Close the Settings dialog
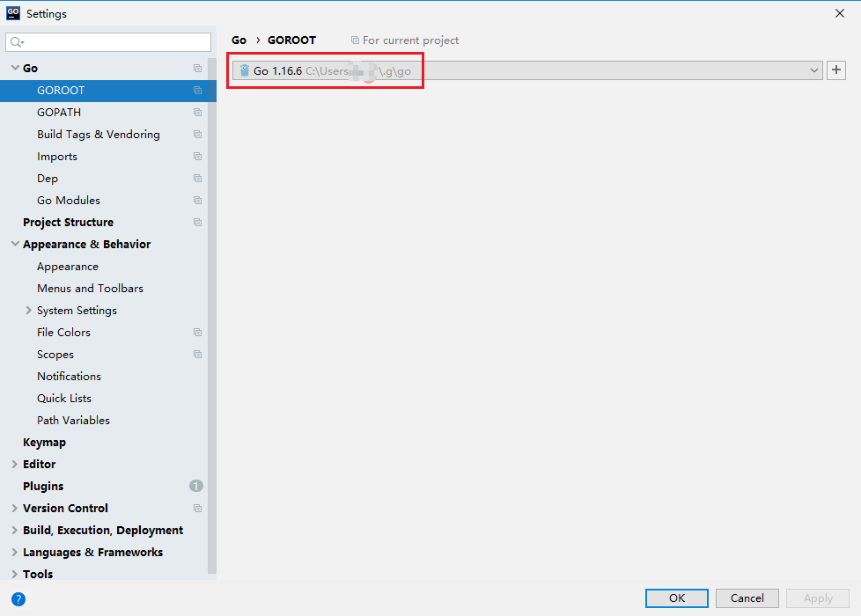 pos(840,13)
